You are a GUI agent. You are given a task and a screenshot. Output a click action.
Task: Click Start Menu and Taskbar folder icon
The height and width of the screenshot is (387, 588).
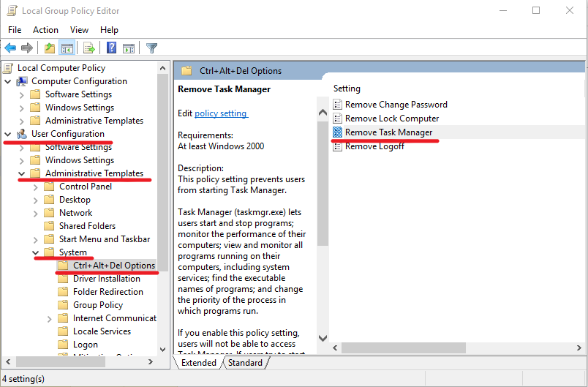point(49,239)
